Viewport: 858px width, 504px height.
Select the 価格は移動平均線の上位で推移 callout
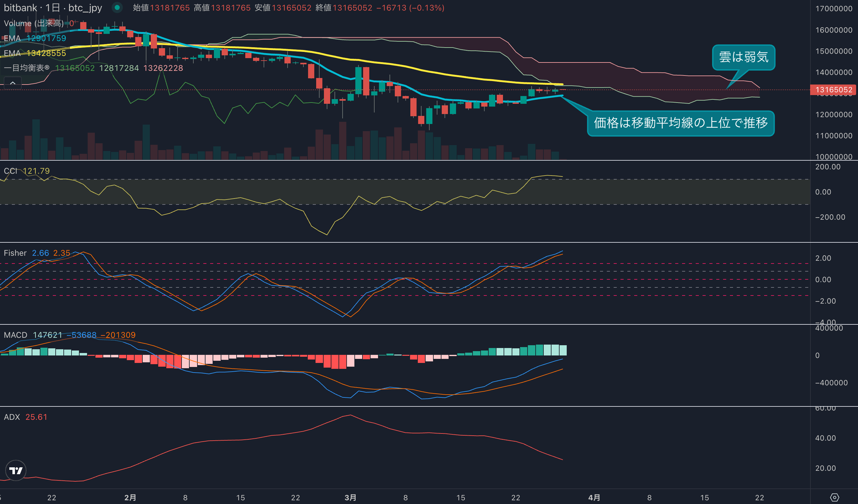[x=680, y=123]
